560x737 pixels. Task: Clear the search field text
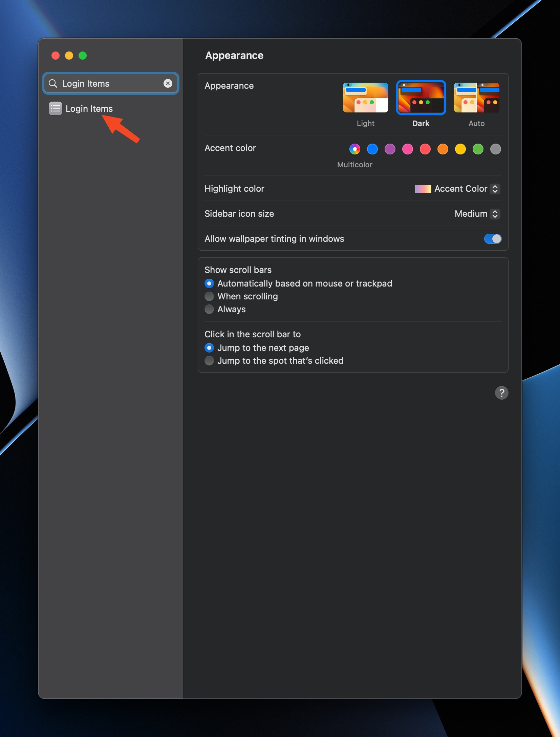tap(168, 83)
